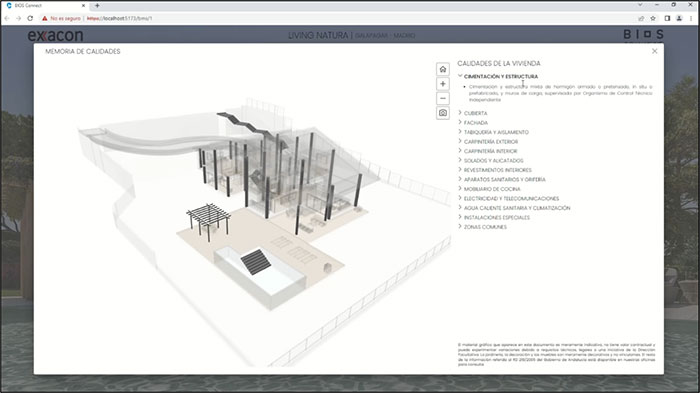Expand Carpintería Exterior section

[488, 142]
